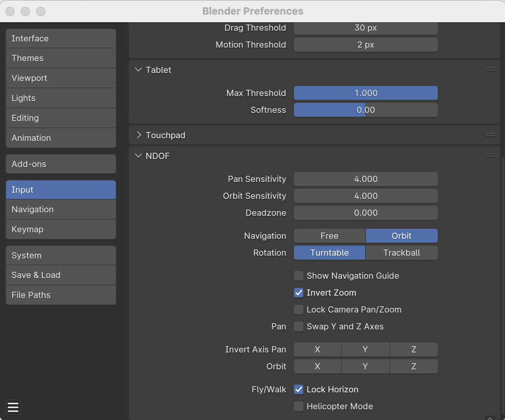The height and width of the screenshot is (420, 505).
Task: Switch rotation to Trackball
Action: [x=402, y=253]
